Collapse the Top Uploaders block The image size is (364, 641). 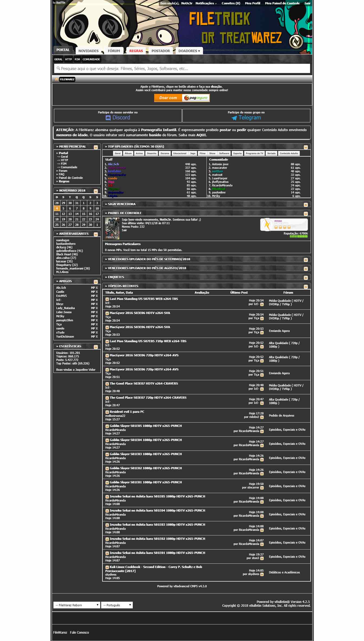306,147
